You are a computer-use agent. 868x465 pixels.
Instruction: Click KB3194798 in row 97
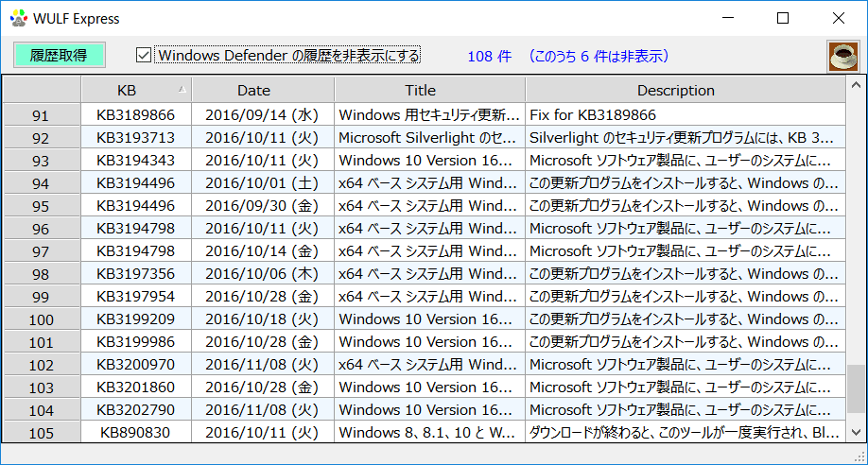(136, 250)
